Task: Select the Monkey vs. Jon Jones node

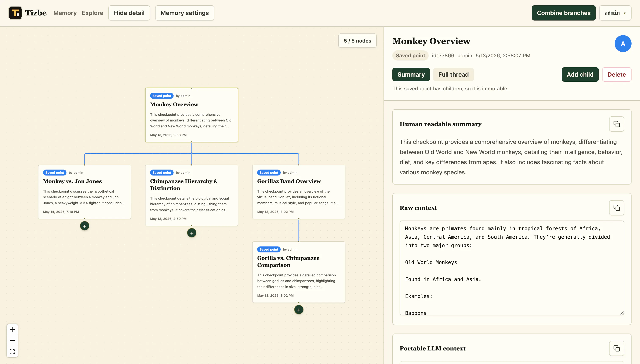Action: coord(84,192)
